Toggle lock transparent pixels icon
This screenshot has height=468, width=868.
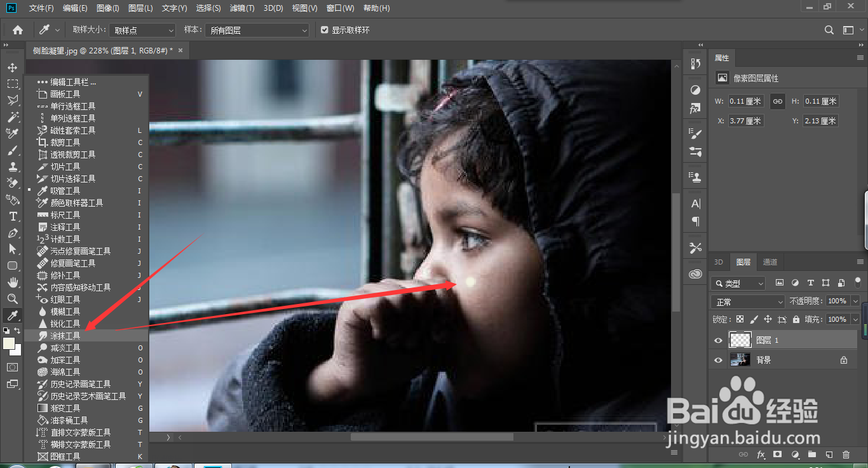[x=740, y=319]
